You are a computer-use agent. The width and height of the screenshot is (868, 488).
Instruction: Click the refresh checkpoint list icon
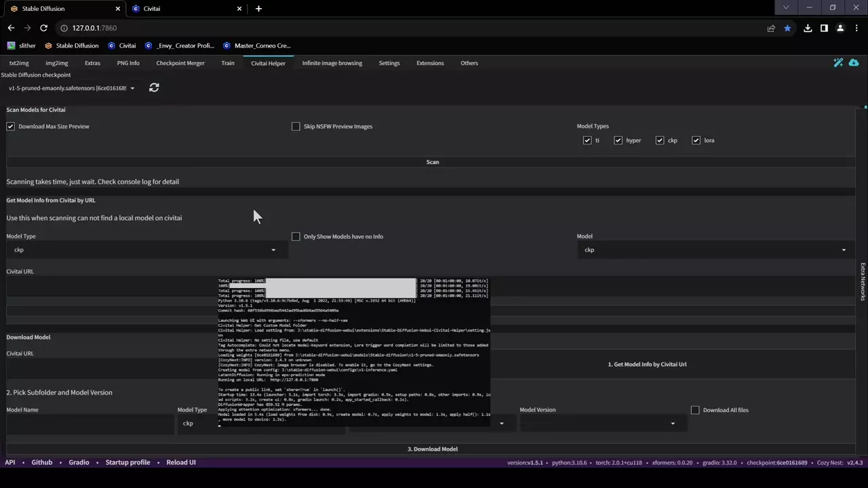(x=154, y=88)
